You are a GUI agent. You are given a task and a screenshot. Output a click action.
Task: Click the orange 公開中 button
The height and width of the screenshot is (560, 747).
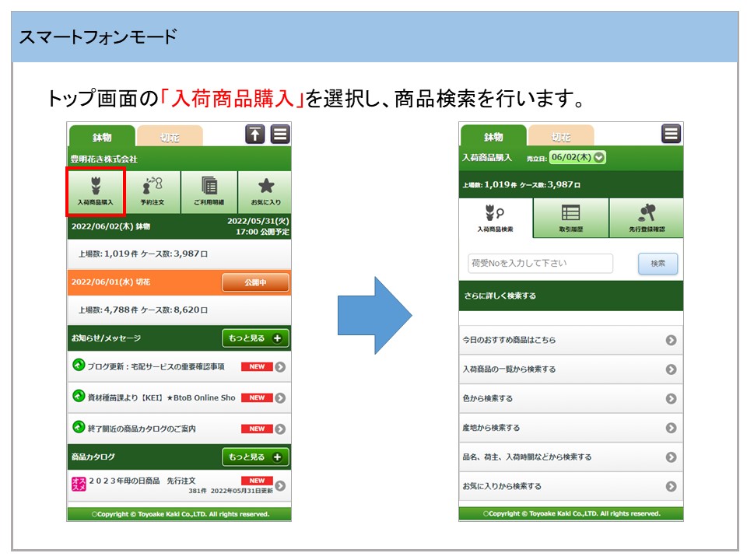click(255, 282)
